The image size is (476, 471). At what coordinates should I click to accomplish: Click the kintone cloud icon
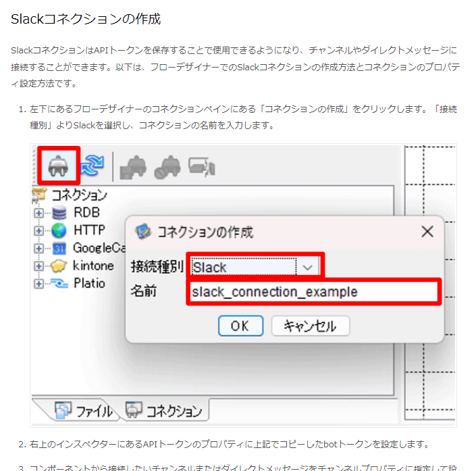(x=59, y=266)
